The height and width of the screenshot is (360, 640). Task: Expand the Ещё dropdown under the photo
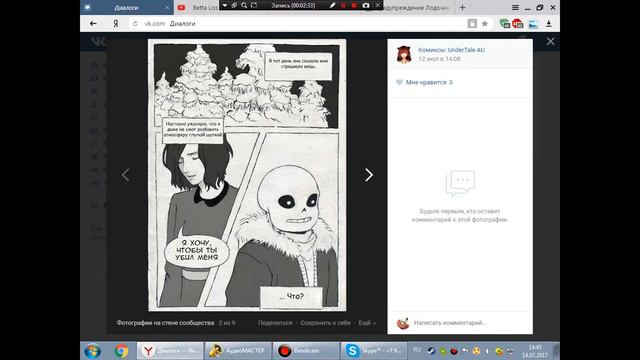coord(367,322)
